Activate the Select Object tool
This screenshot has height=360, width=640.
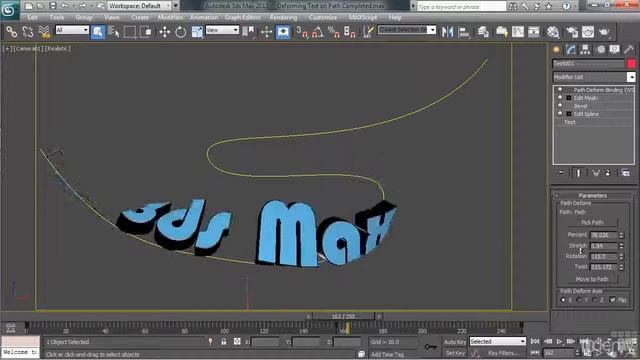click(98, 32)
